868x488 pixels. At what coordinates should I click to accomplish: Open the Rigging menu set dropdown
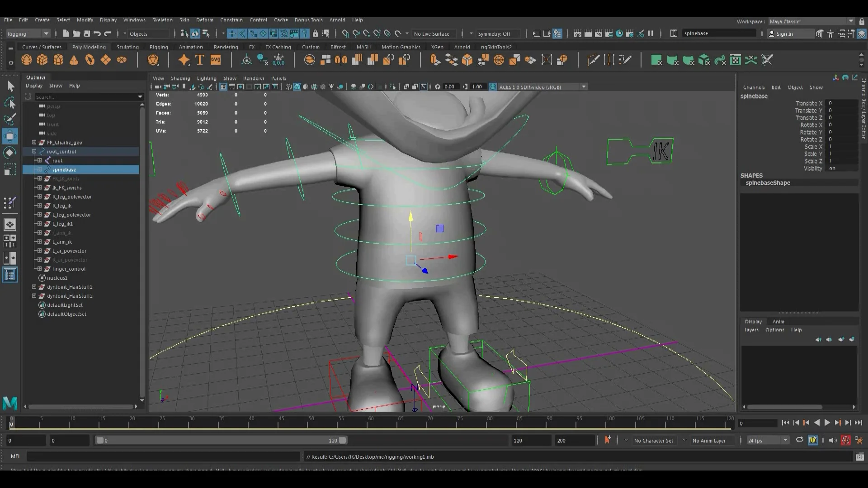click(x=28, y=33)
